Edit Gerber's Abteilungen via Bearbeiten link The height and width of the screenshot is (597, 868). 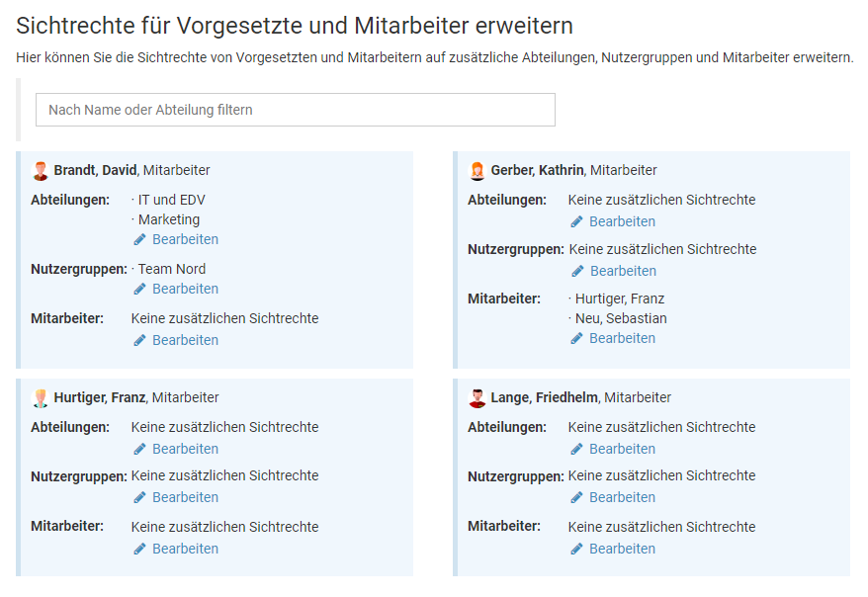pyautogui.click(x=622, y=221)
